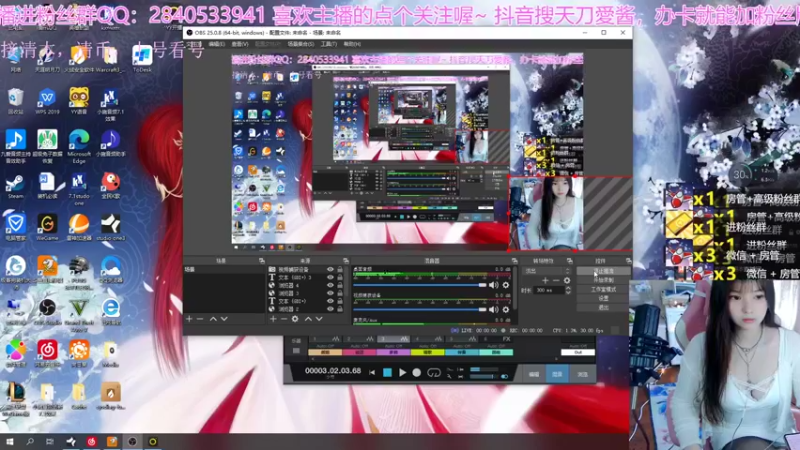This screenshot has width=800, height=450.
Task: Click the Studio One play button
Action: (x=403, y=373)
